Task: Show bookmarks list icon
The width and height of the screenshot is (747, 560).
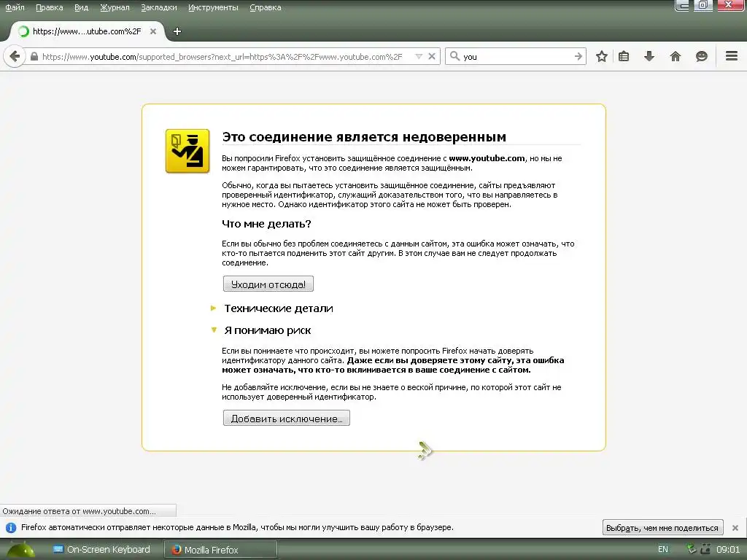Action: (x=624, y=57)
